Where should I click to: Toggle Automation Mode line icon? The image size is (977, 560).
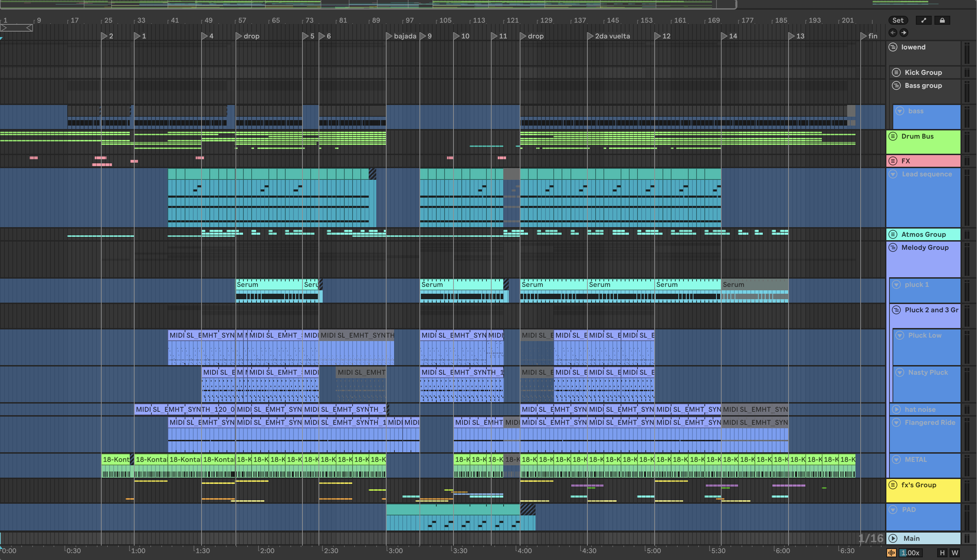[923, 20]
